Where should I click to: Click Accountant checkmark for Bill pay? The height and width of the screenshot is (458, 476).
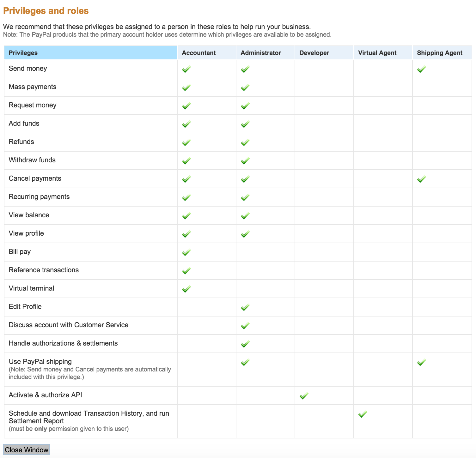pos(186,252)
